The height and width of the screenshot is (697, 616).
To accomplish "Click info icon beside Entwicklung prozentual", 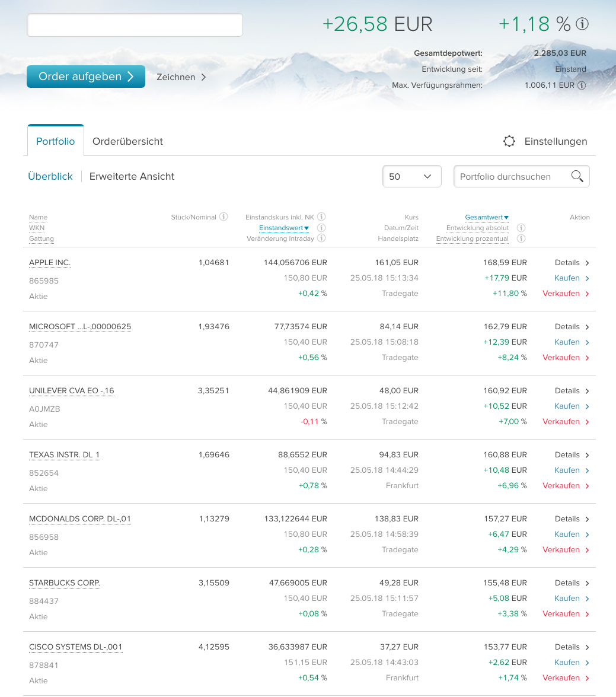I will tap(521, 238).
